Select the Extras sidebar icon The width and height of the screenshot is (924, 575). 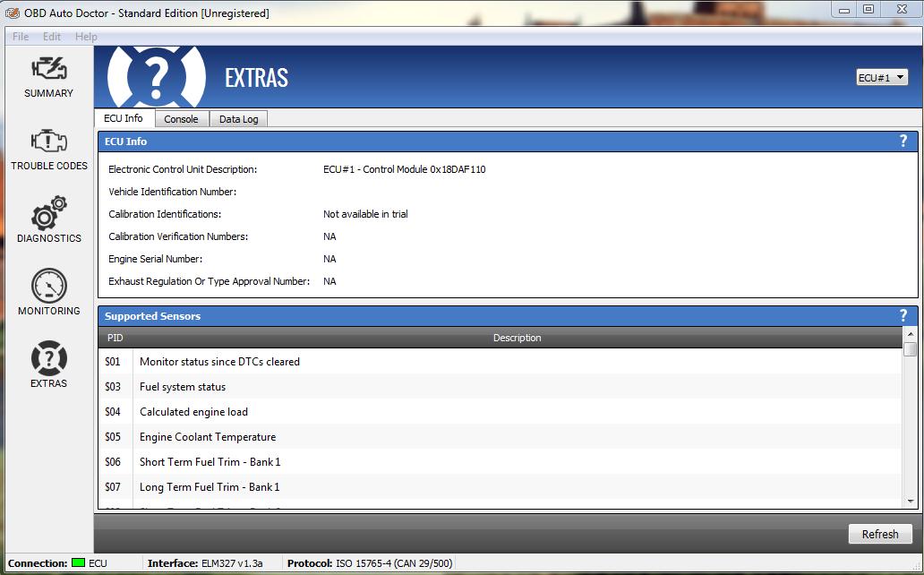[49, 358]
